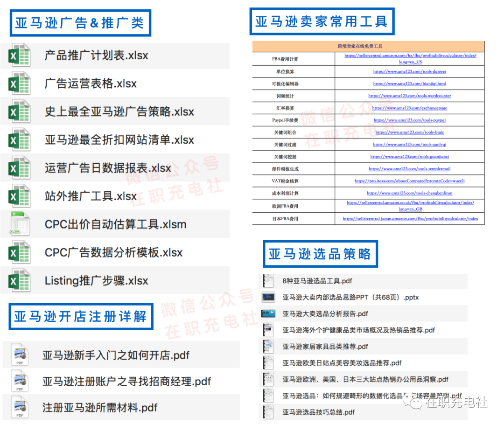This screenshot has width=504, height=424.
Task: Select the Excel icon next to 史上最全亚马逊广告策略.xlsx
Action: 20,112
